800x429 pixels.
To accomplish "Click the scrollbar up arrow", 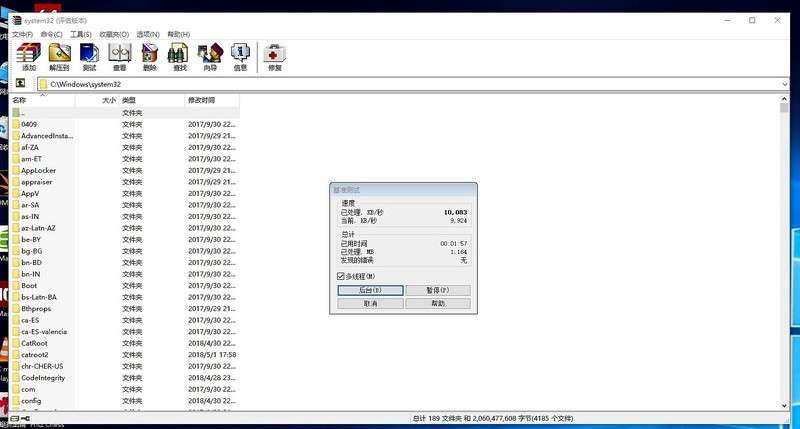I will [784, 99].
